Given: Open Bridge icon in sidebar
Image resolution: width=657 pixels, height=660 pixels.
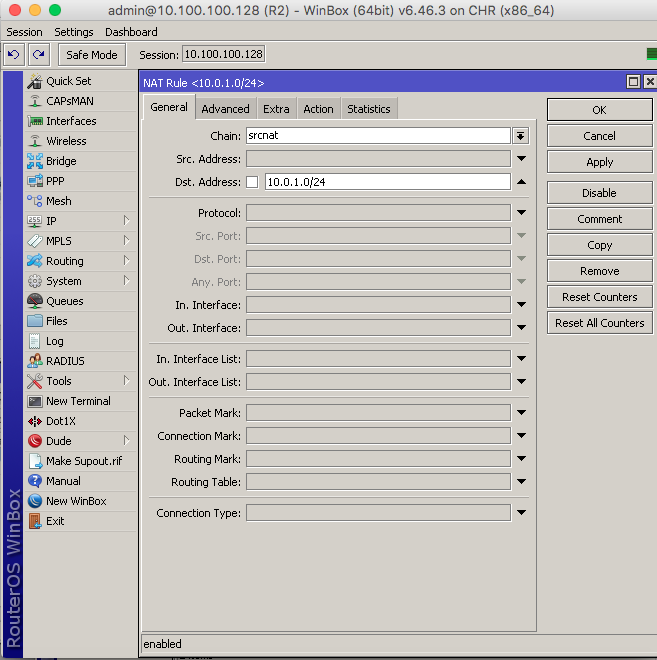Looking at the screenshot, I should coord(35,161).
